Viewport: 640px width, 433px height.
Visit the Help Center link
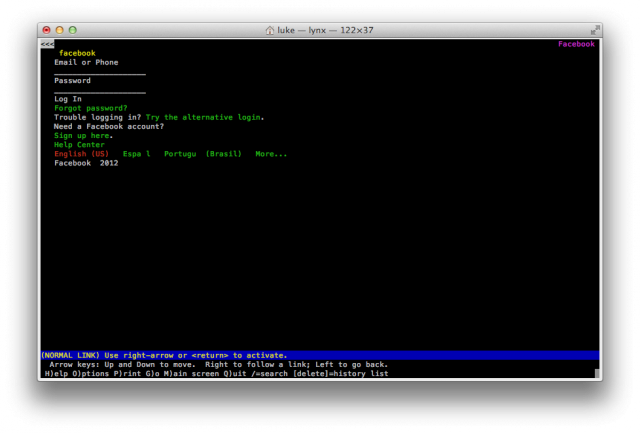[79, 145]
